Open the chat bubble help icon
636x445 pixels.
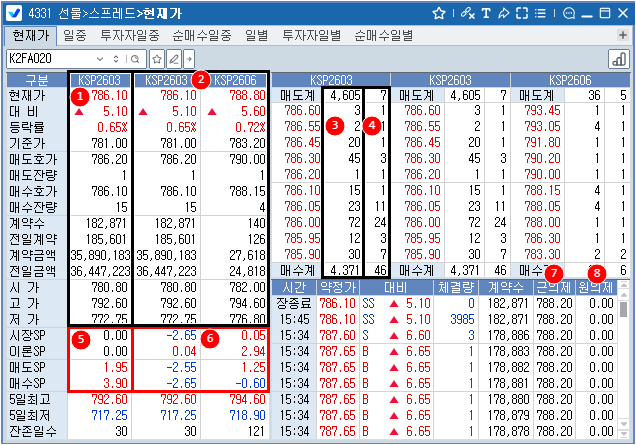tap(569, 13)
